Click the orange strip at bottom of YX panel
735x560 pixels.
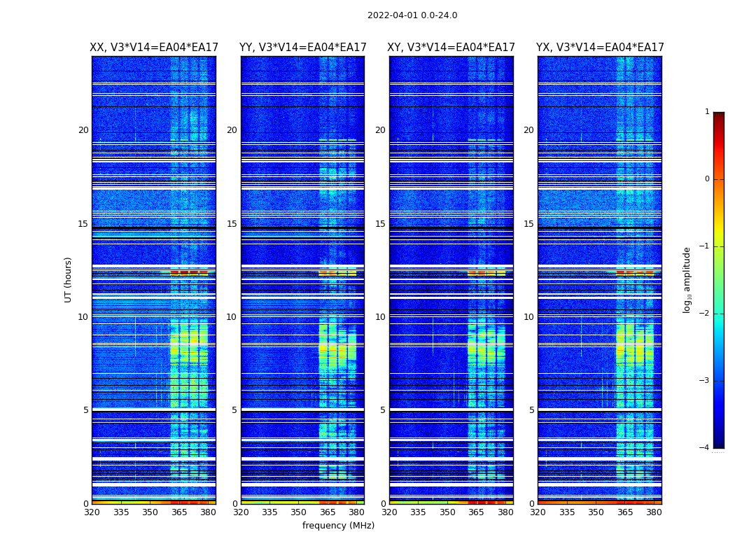599,503
